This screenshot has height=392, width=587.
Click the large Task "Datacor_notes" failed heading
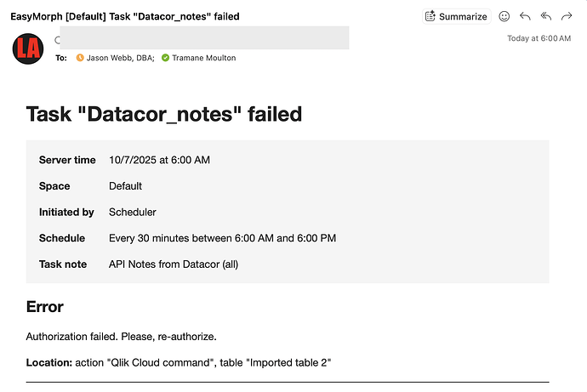click(164, 113)
